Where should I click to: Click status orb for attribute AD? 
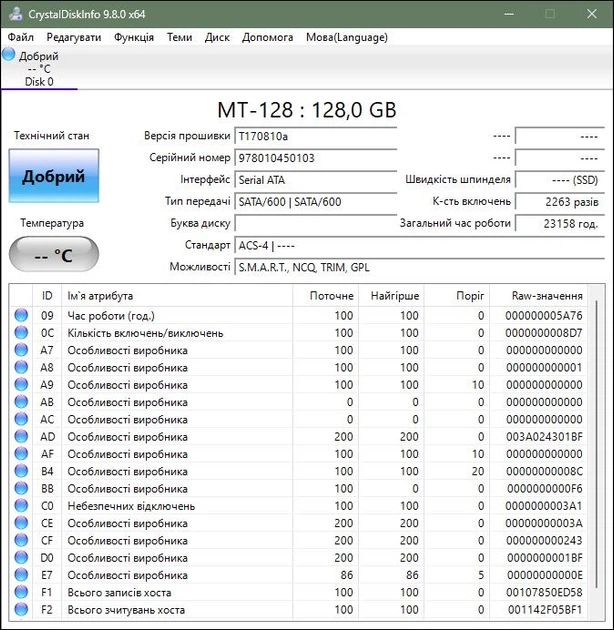[x=21, y=436]
